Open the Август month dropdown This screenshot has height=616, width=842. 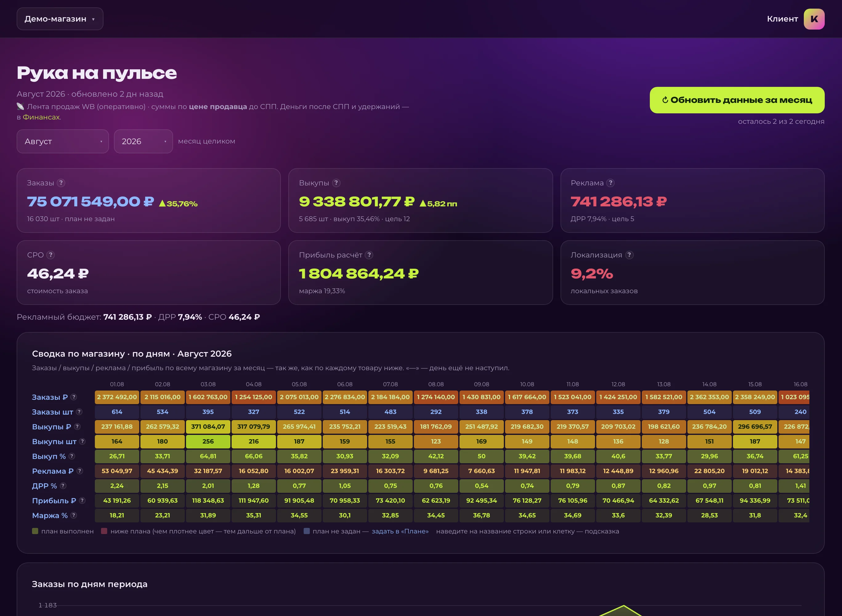click(x=63, y=141)
